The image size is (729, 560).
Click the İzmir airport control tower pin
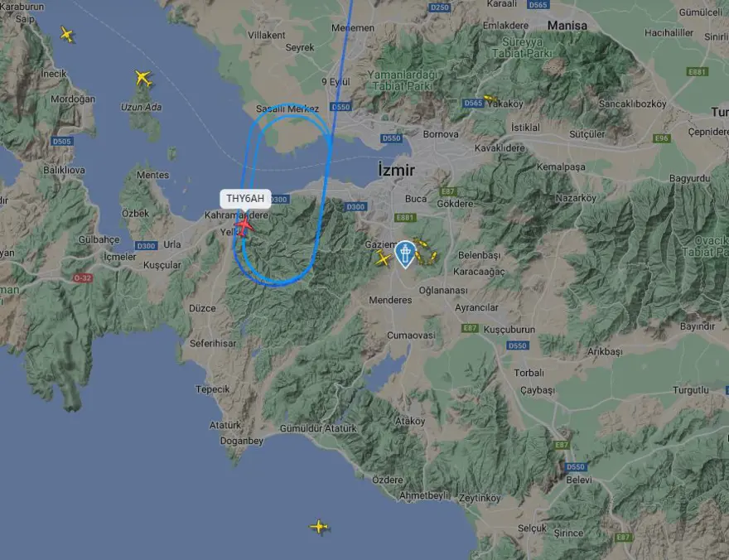coord(405,254)
